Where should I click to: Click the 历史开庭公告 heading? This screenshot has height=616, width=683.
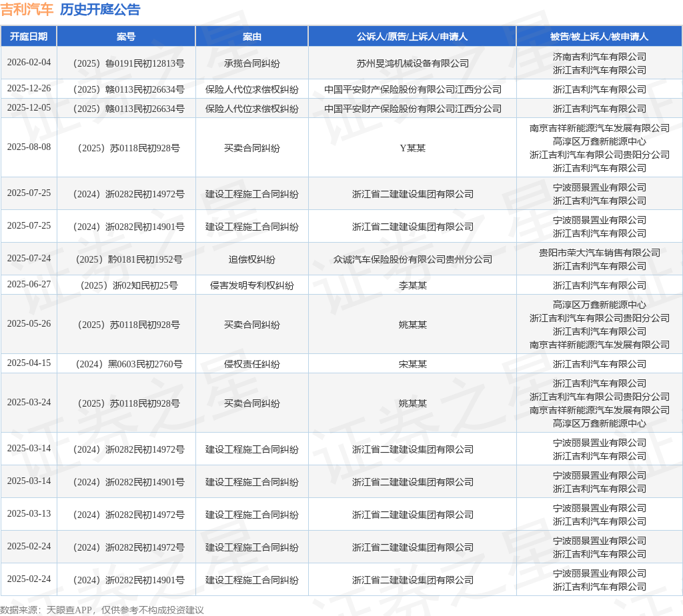point(100,9)
